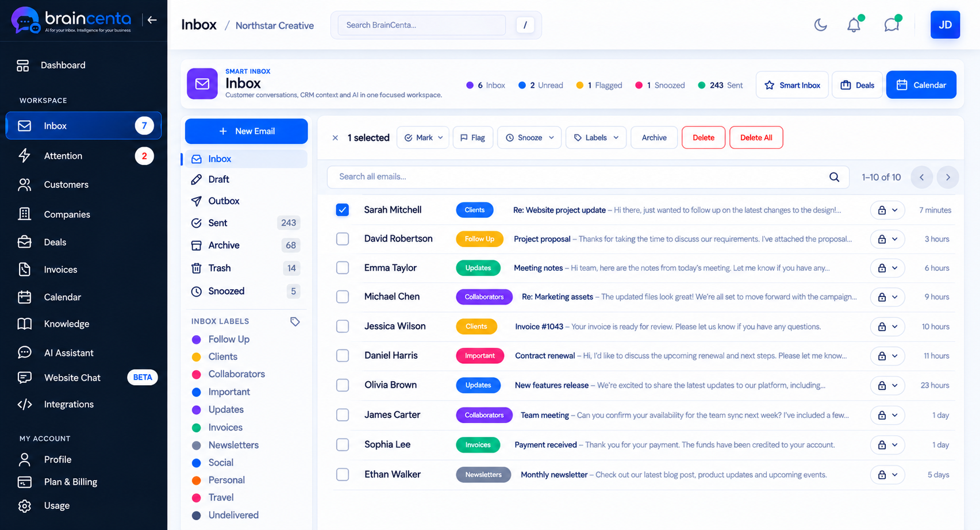980x530 pixels.
Task: Check the Michael Chen email checkbox
Action: 343,297
